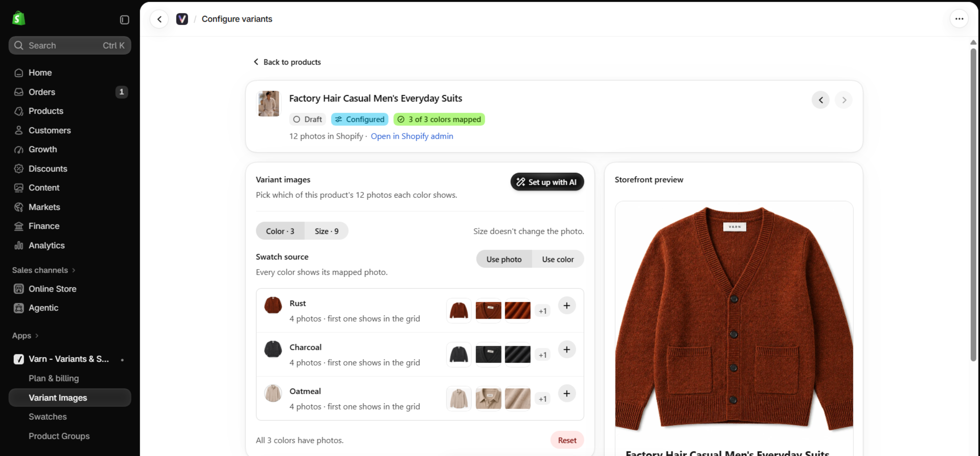Open the Variant Images app page
Image resolution: width=980 pixels, height=456 pixels.
tap(70, 398)
